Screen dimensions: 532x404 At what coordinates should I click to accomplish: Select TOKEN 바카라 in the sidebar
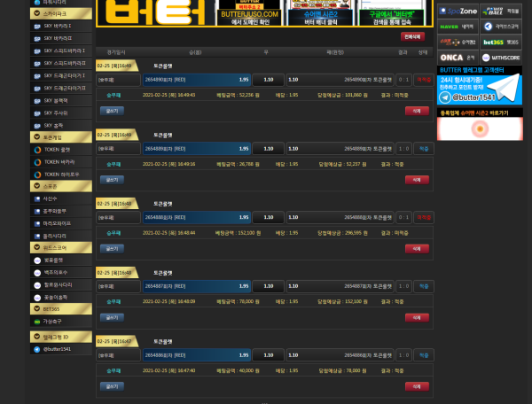59,162
